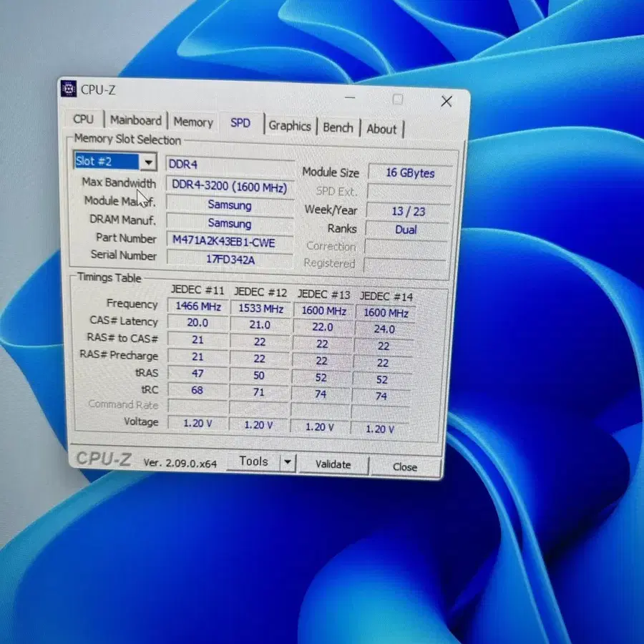Image resolution: width=644 pixels, height=644 pixels.
Task: Click the JEDEC #14 column header
Action: pos(386,296)
